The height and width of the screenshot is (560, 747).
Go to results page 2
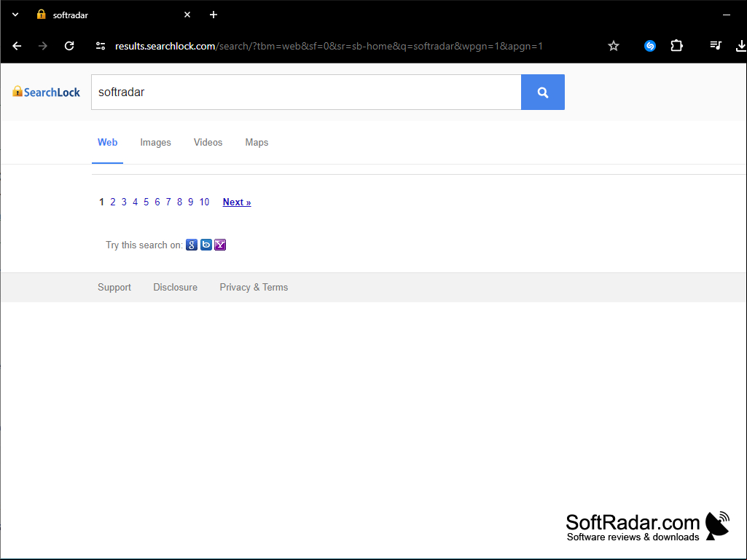click(x=113, y=202)
